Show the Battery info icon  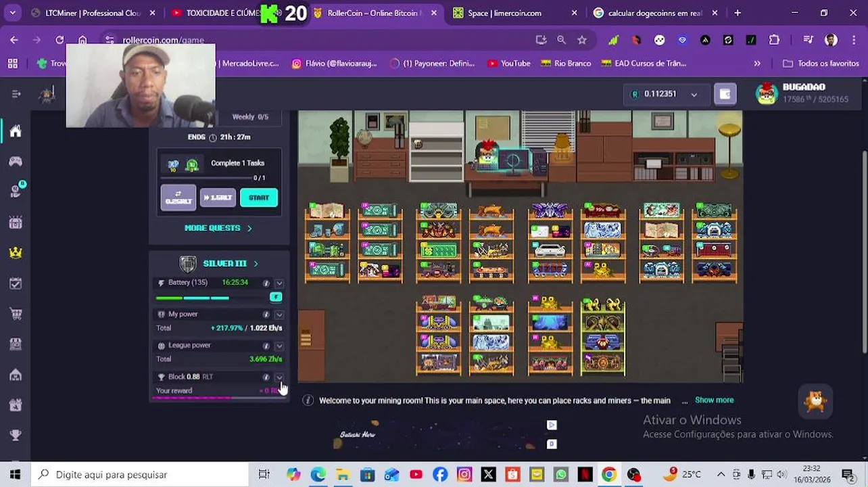click(266, 283)
